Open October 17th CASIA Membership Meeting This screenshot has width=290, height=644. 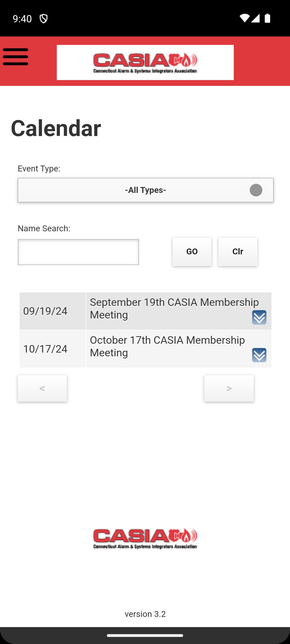[167, 346]
